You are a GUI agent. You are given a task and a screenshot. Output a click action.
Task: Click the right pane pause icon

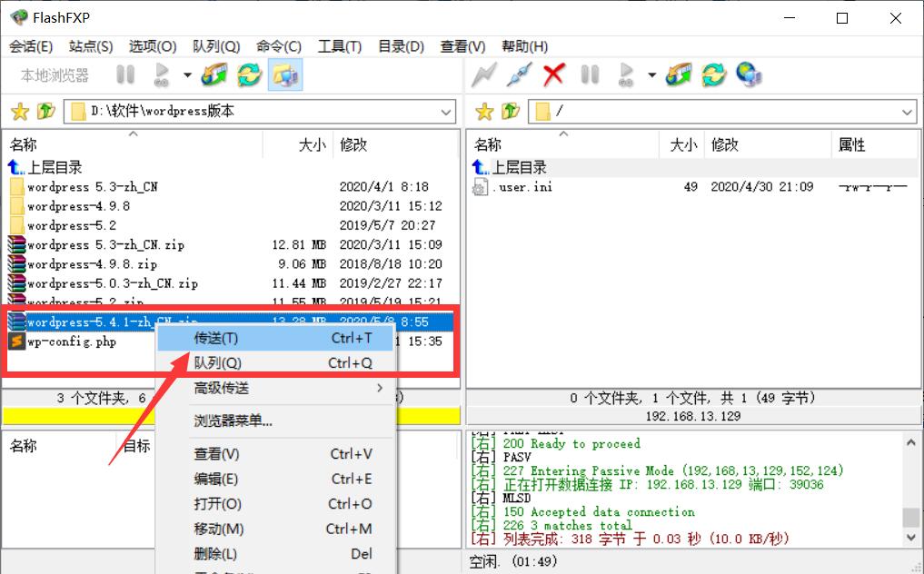[590, 74]
